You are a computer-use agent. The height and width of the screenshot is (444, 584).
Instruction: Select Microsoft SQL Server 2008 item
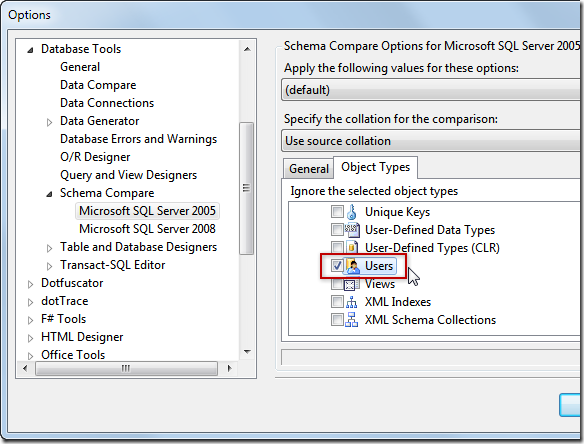coord(147,229)
